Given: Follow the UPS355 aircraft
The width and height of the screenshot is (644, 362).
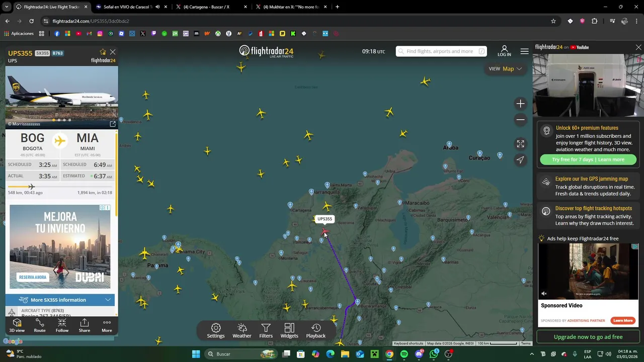Looking at the screenshot, I should (x=62, y=326).
